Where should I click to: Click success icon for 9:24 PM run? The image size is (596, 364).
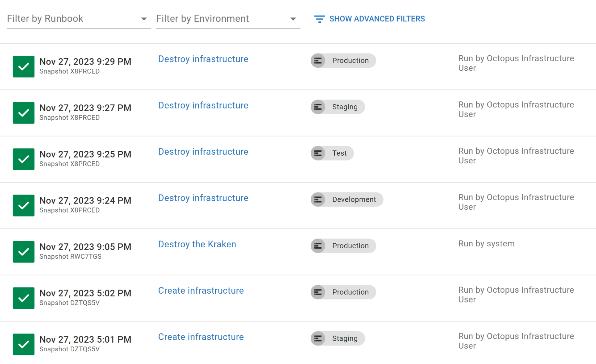point(24,205)
